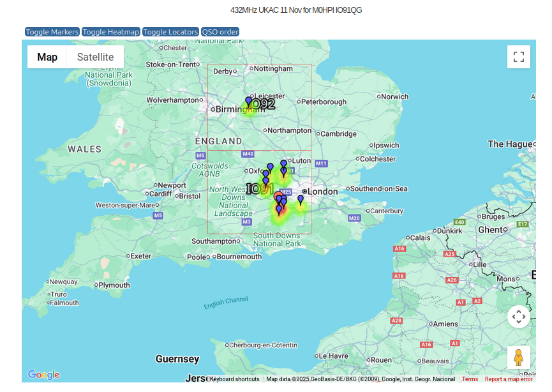Screen dimensions: 552x392
Task: Toggle locator grid squares
Action: (x=170, y=32)
